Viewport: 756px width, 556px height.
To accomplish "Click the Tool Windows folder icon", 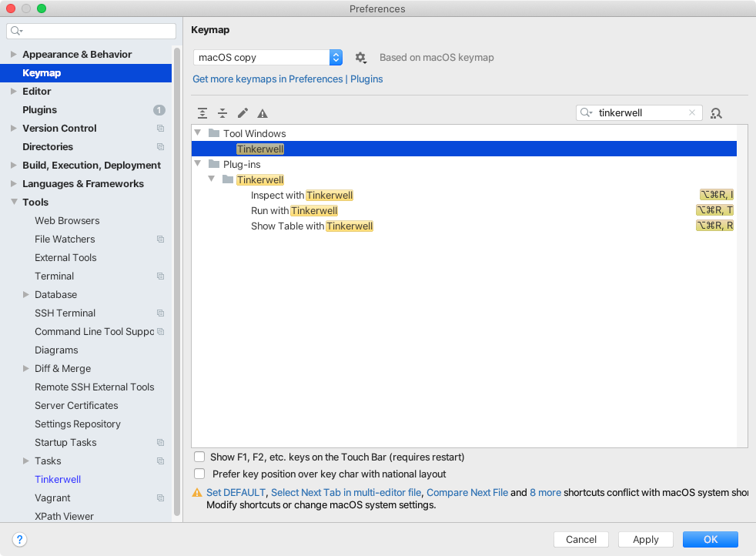I will pos(214,133).
